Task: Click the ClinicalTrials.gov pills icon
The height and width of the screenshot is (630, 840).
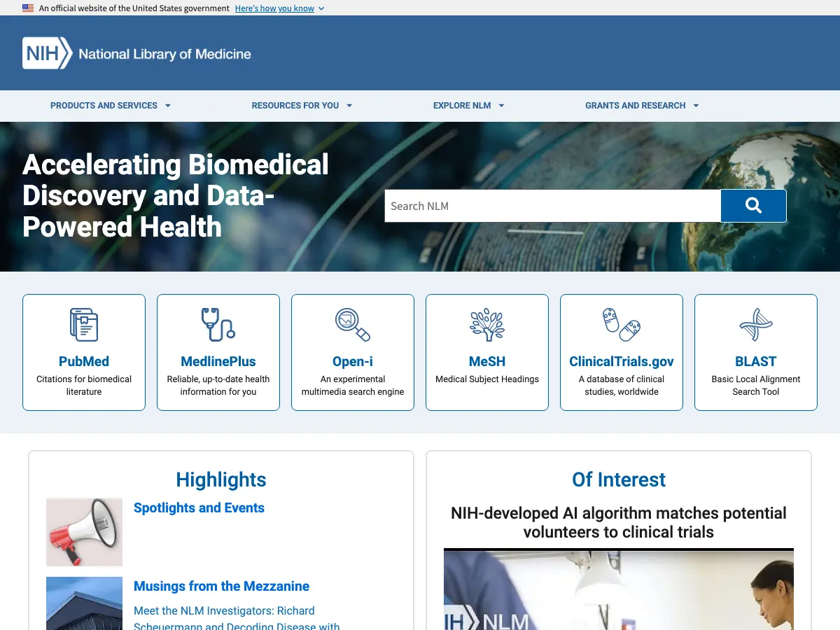Action: pos(622,325)
